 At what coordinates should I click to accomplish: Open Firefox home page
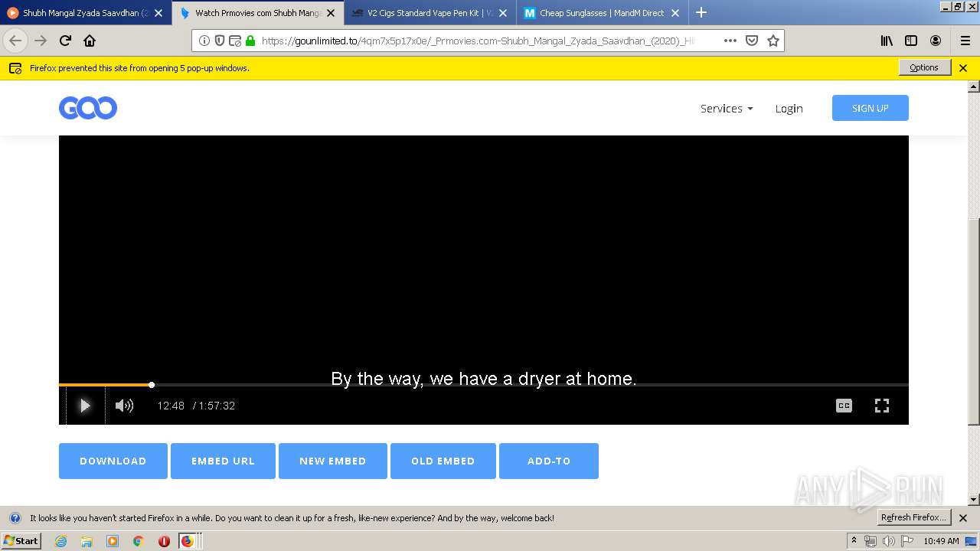[x=90, y=41]
